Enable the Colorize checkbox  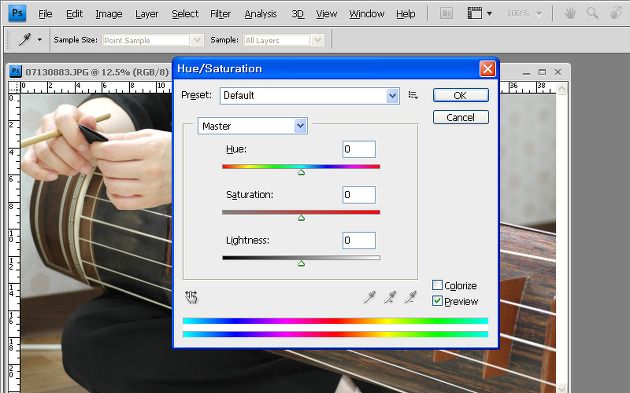(x=437, y=285)
